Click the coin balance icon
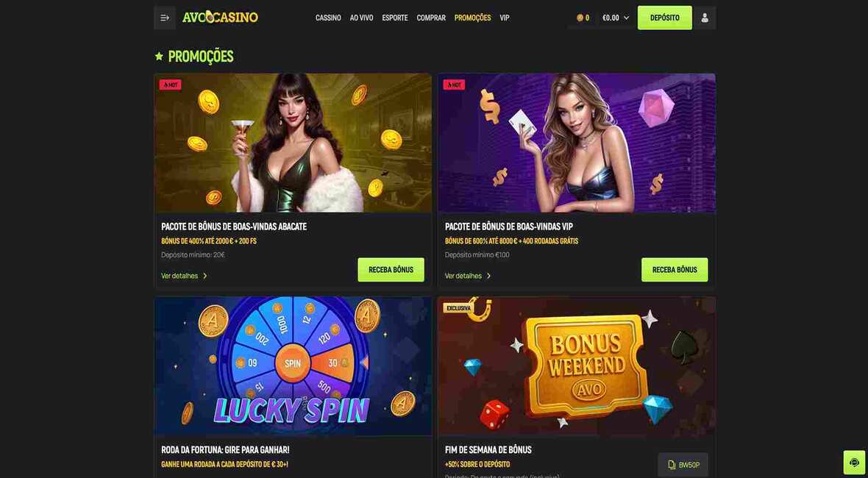This screenshot has height=478, width=868. click(580, 18)
